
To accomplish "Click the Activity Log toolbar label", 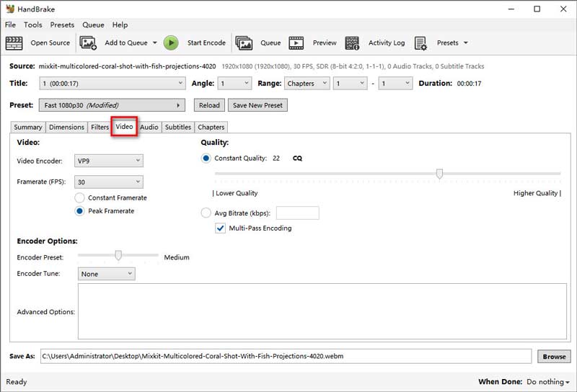I will click(387, 43).
